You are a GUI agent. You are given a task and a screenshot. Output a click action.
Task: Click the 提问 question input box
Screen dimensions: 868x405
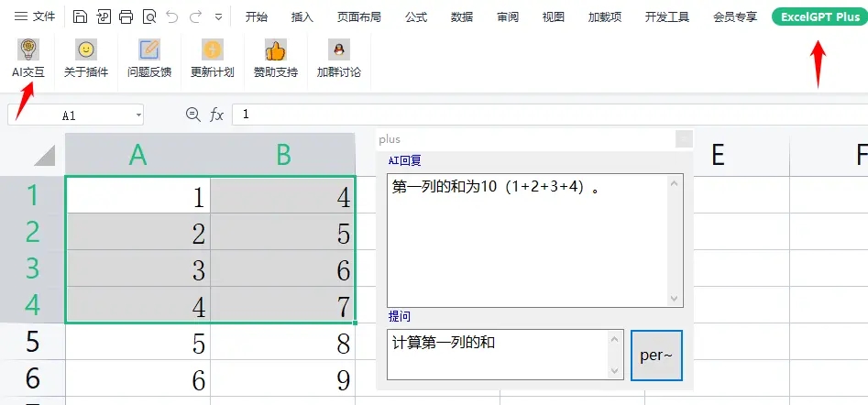(497, 354)
